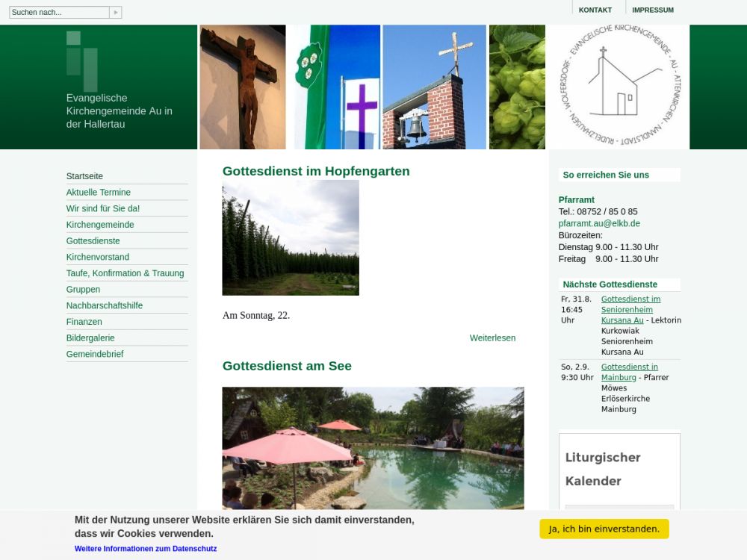This screenshot has height=560, width=747.
Task: Open the Bildergalerie menu item
Action: point(90,338)
